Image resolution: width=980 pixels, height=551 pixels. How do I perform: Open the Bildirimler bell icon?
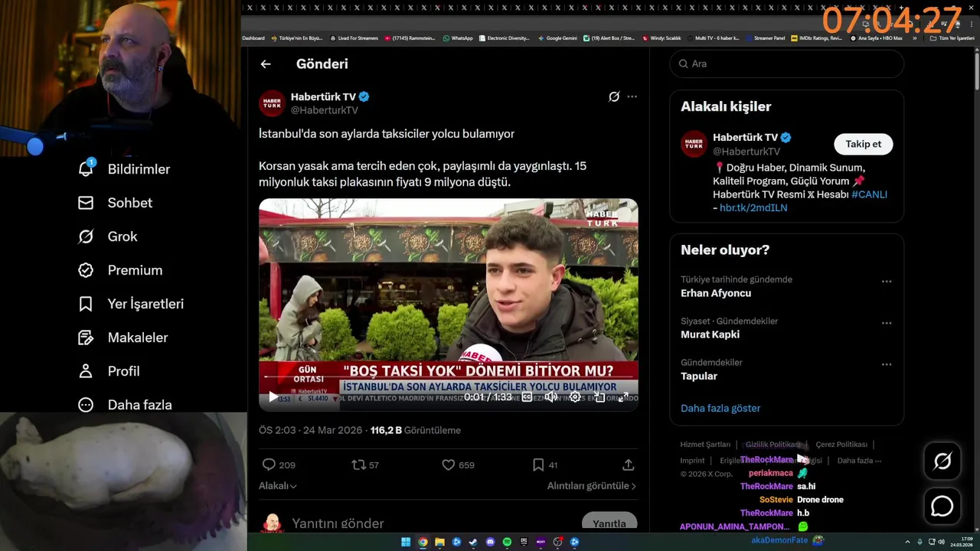tap(86, 168)
